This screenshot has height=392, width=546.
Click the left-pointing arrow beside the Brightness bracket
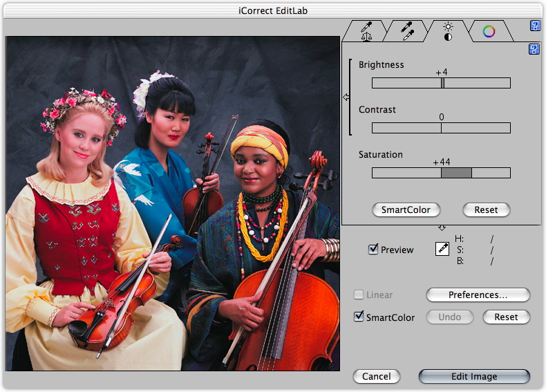coord(346,97)
